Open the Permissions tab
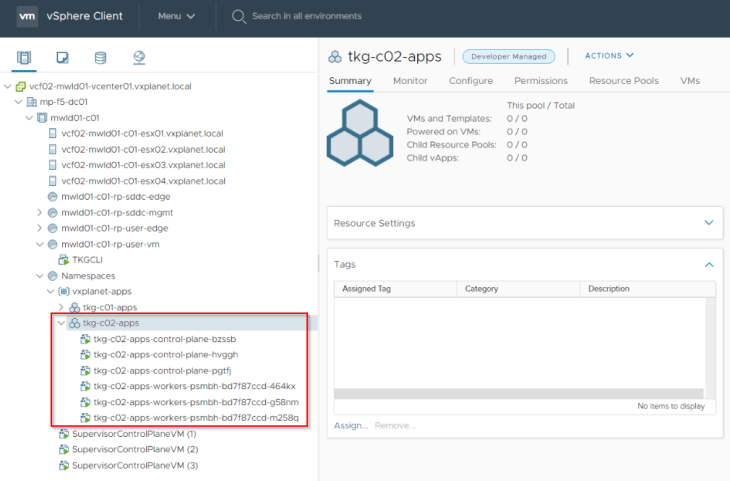The image size is (730, 481). coord(541,81)
